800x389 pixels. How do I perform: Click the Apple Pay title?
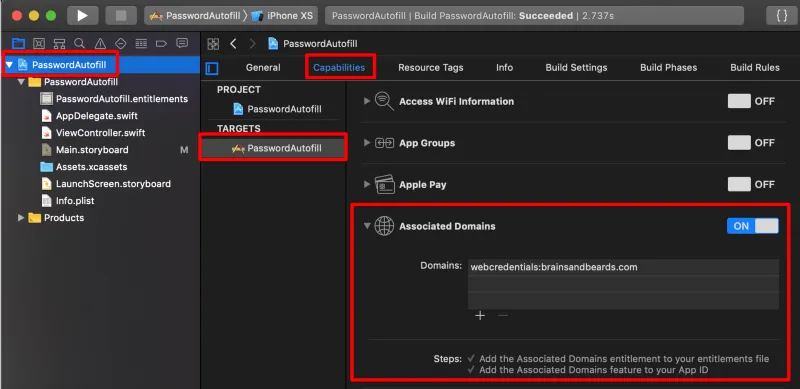coord(422,184)
